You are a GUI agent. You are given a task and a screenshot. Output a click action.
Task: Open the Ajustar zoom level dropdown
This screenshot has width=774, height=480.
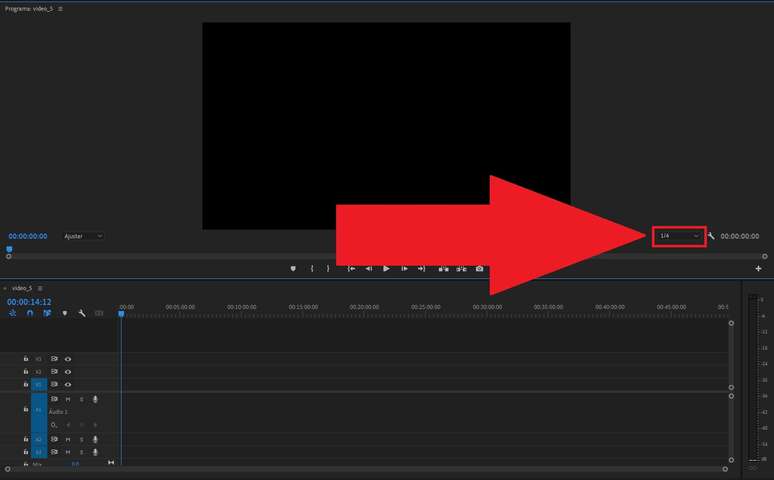pos(83,236)
